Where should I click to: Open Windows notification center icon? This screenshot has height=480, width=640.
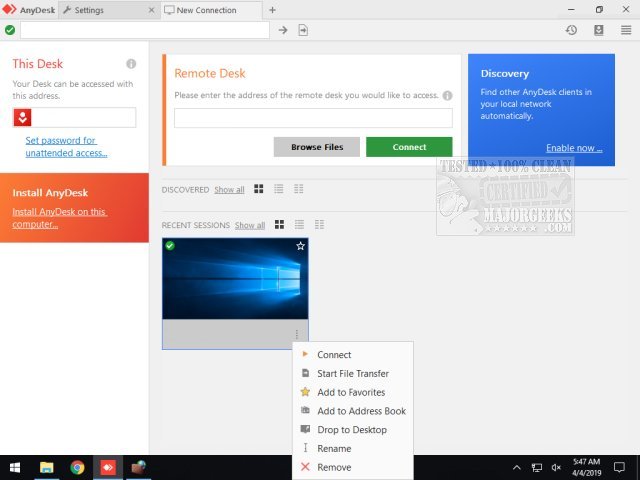(x=619, y=468)
